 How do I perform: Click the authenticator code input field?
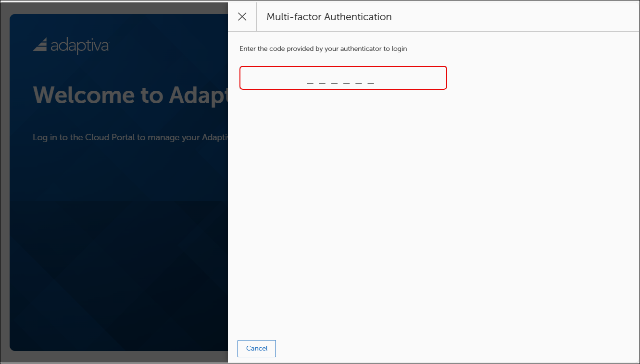click(343, 78)
